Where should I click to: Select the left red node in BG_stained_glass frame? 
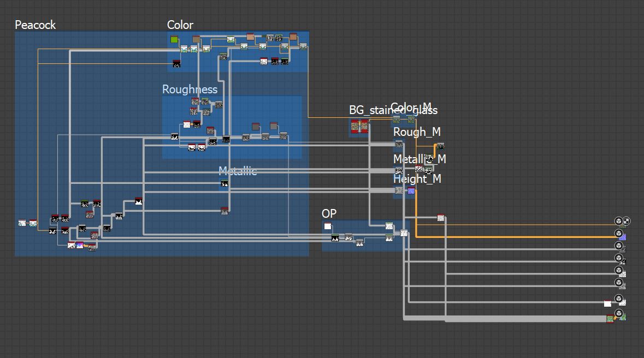click(355, 126)
